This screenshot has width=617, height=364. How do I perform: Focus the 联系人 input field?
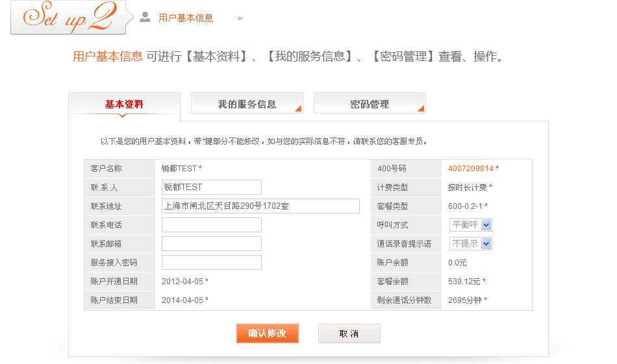(211, 188)
